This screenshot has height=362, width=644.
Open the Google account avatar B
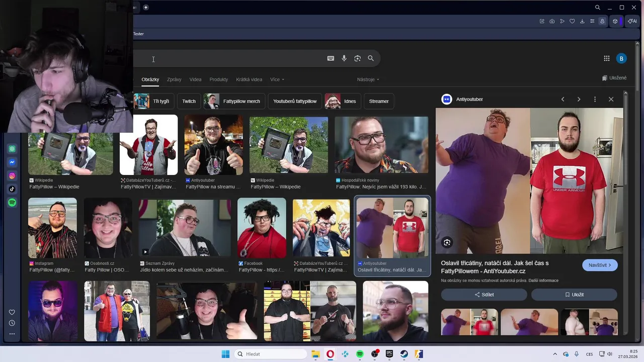click(621, 58)
